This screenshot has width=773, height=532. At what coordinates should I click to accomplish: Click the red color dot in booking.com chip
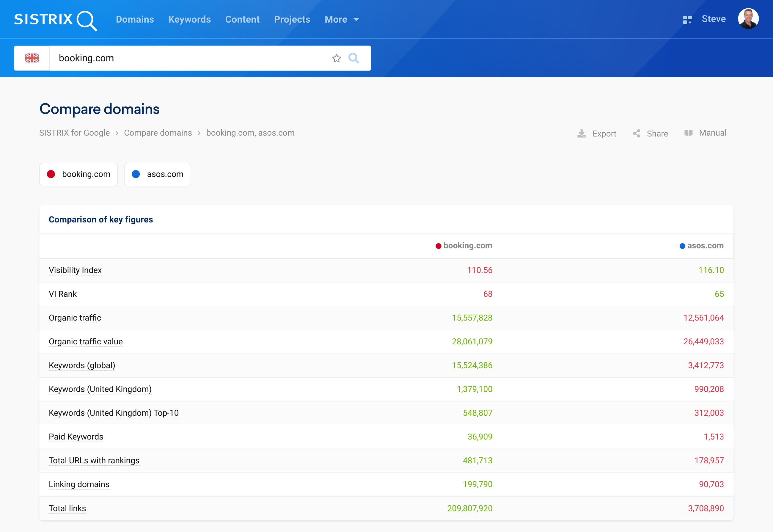(51, 174)
